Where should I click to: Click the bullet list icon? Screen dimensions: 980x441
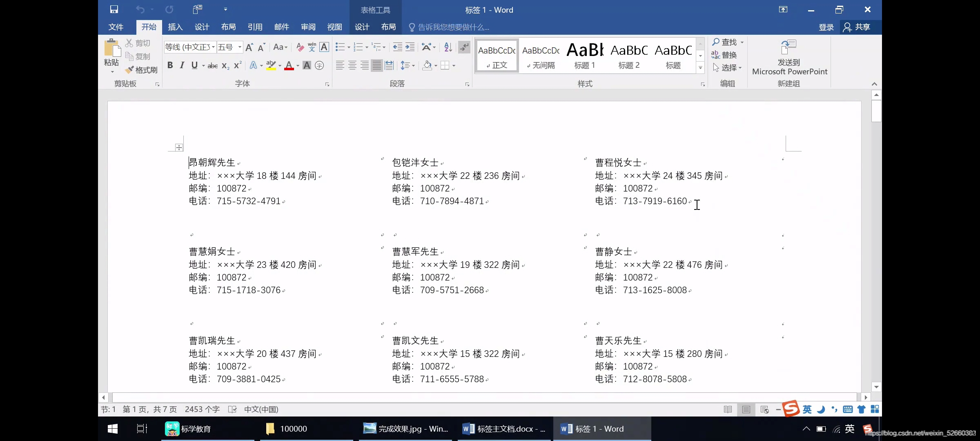click(x=340, y=47)
